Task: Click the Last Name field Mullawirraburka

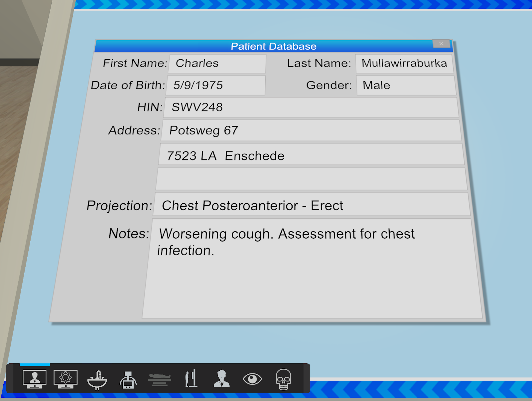Action: click(x=404, y=64)
